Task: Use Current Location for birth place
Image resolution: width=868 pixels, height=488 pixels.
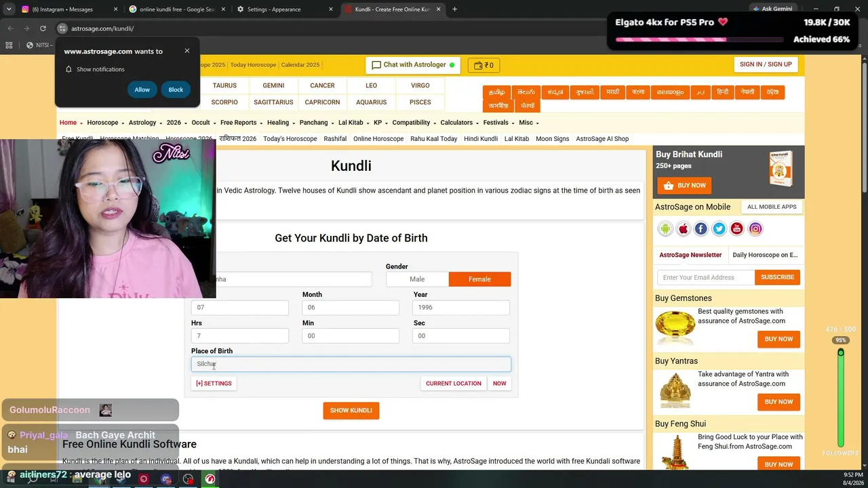Action: coord(454,384)
